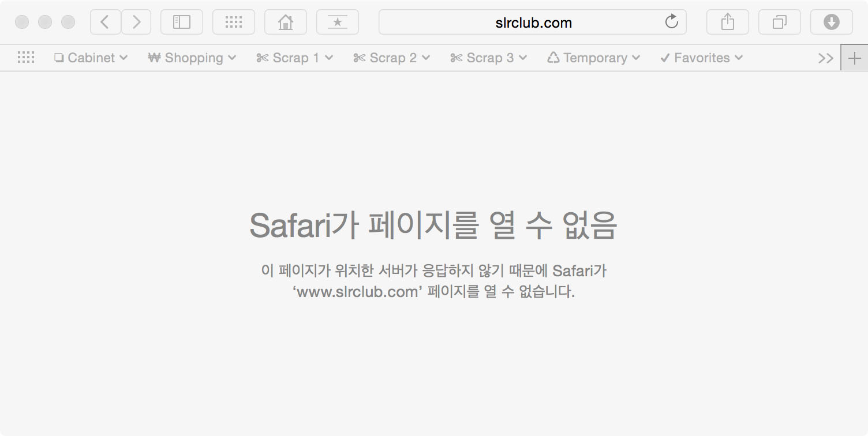Expand the Favorites bookmarks folder
The width and height of the screenshot is (868, 436).
coord(701,58)
